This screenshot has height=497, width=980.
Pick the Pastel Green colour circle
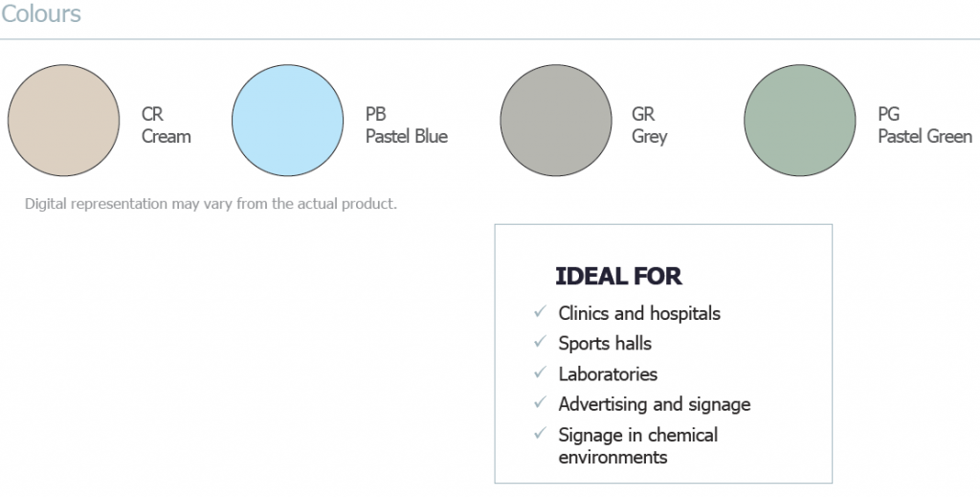[799, 121]
